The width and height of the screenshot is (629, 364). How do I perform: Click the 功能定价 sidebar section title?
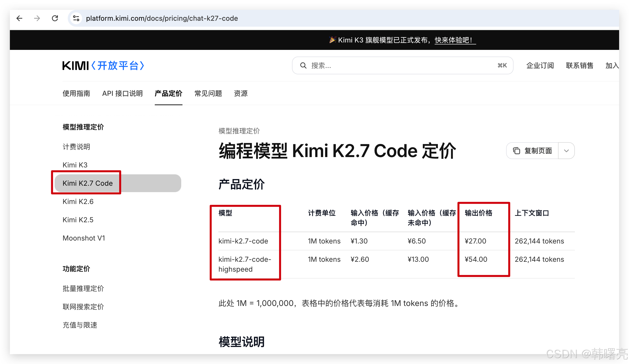tap(76, 269)
